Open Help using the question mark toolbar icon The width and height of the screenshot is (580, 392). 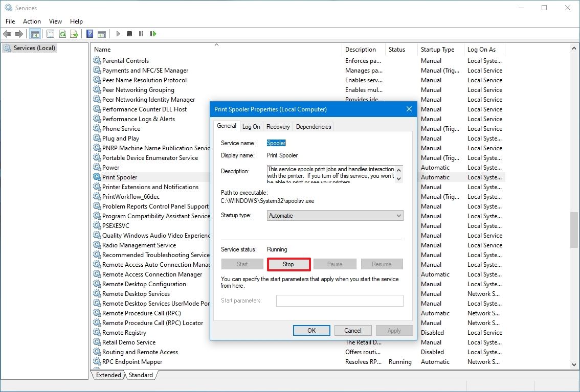90,34
